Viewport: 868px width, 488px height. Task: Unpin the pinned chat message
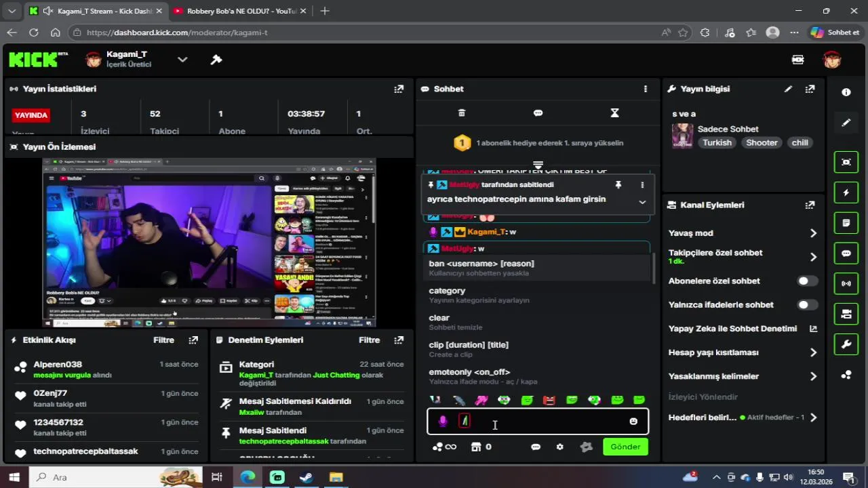pos(618,184)
